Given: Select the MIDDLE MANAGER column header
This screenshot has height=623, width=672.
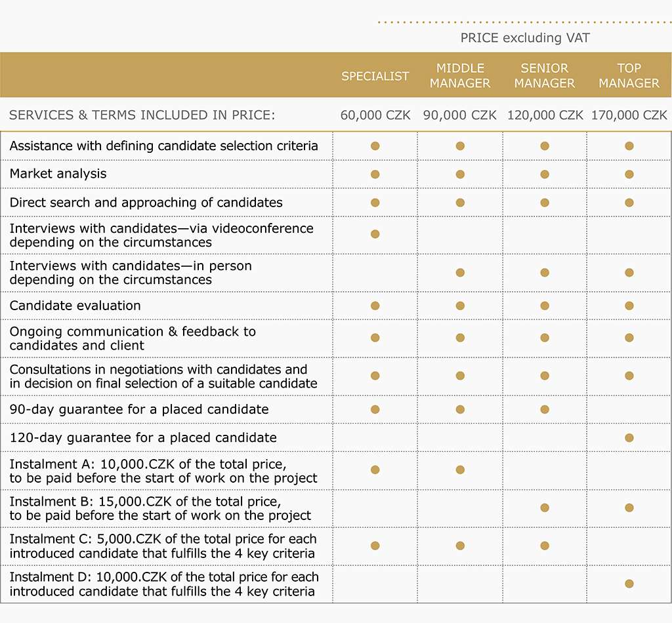Looking at the screenshot, I should pos(460,75).
